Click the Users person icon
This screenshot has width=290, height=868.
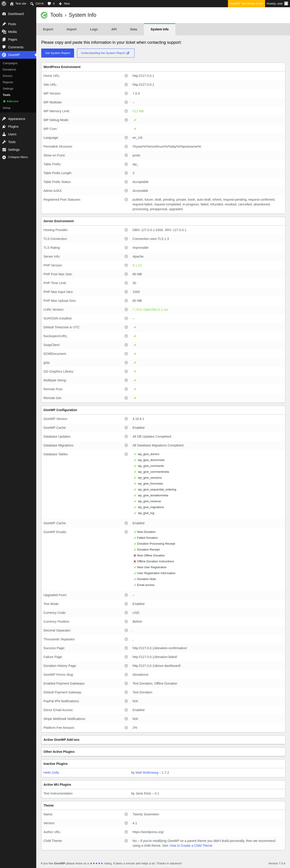click(4, 134)
